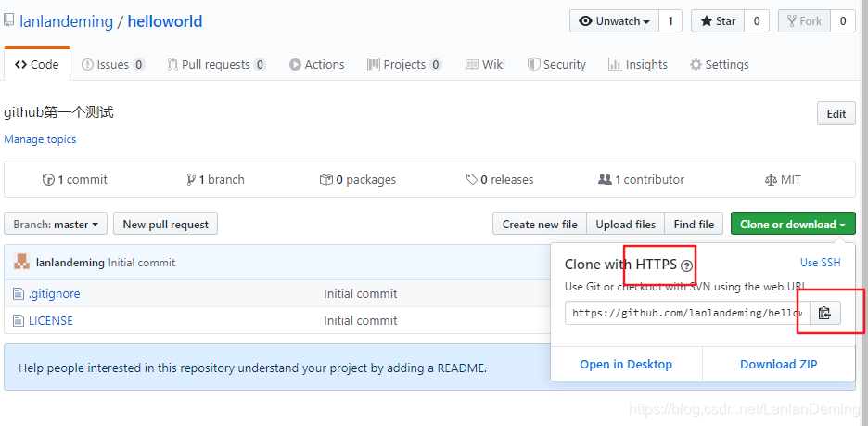Click the watchers count 1
The image size is (868, 426).
click(670, 21)
